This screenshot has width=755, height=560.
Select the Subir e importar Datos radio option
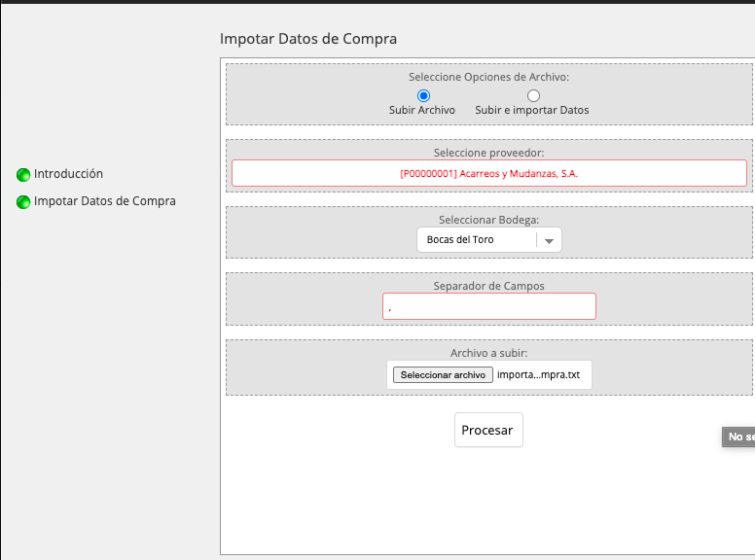tap(533, 95)
